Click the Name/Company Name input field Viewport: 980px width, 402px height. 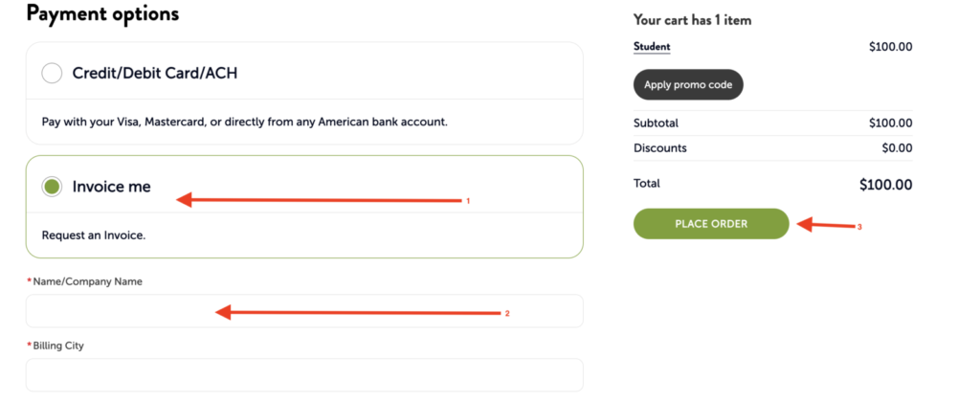[x=304, y=311]
